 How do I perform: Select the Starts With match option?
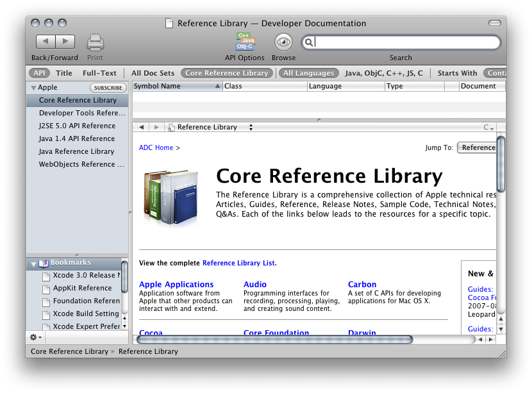point(457,73)
